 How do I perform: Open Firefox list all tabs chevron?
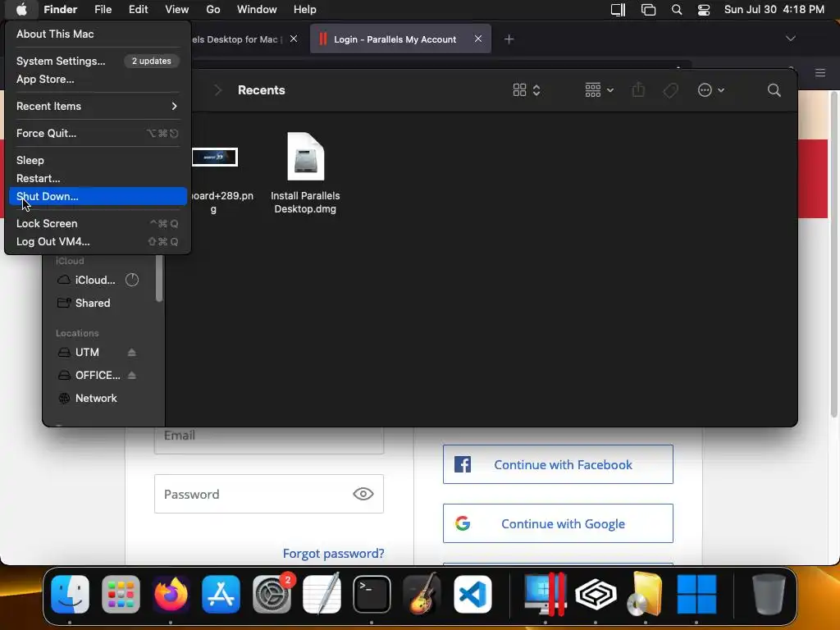pyautogui.click(x=790, y=39)
